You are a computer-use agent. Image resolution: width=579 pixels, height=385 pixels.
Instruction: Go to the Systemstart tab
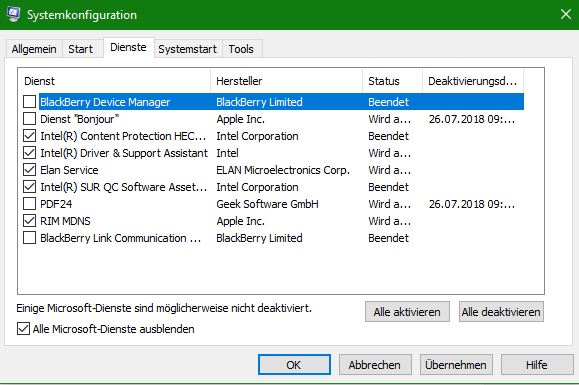188,49
